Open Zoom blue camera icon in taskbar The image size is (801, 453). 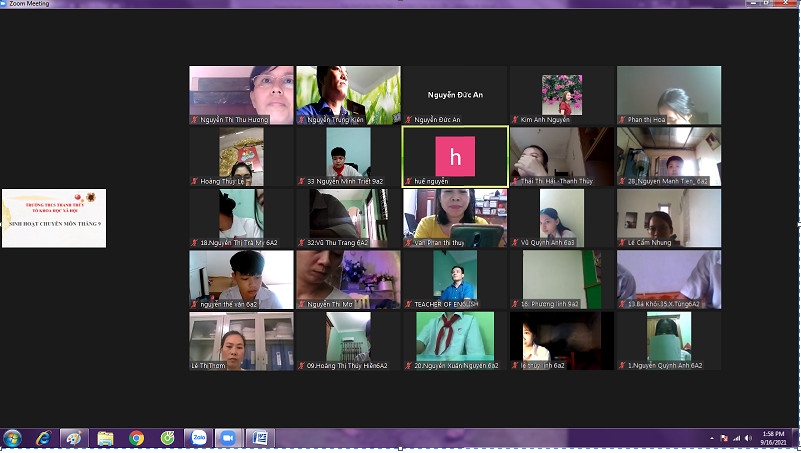coord(227,438)
